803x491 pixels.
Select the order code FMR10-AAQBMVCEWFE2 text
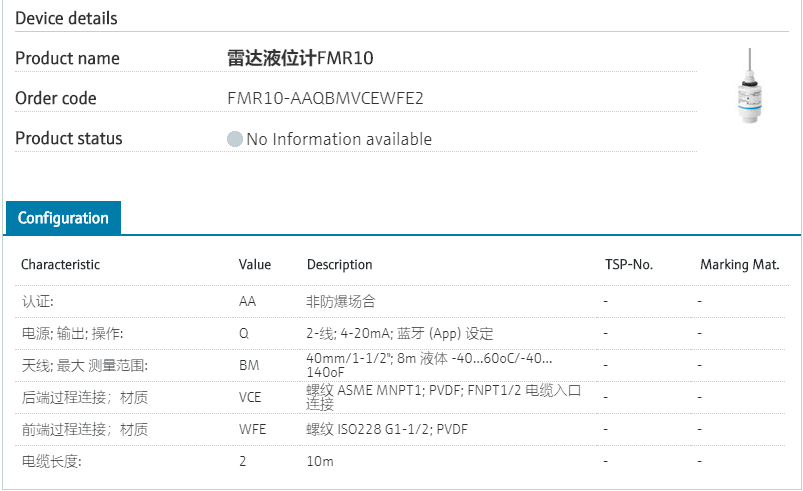pyautogui.click(x=326, y=99)
